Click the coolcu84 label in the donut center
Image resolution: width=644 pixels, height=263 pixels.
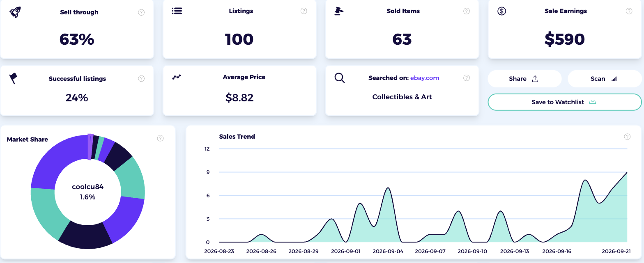87,187
